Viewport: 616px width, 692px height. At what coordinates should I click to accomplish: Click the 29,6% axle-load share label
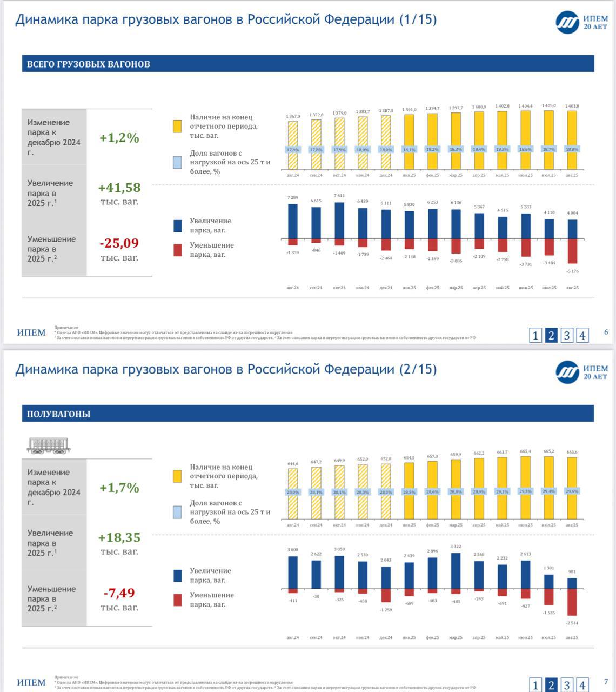(572, 491)
